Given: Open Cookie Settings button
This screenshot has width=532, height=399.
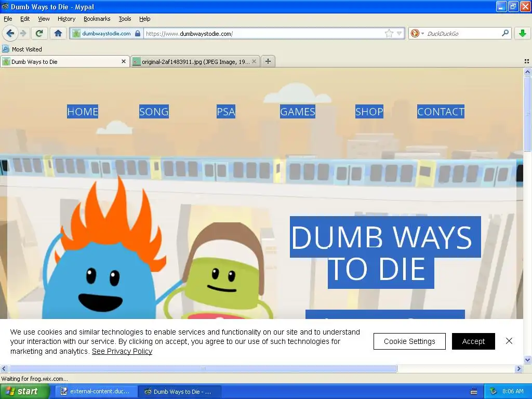Looking at the screenshot, I should tap(409, 341).
